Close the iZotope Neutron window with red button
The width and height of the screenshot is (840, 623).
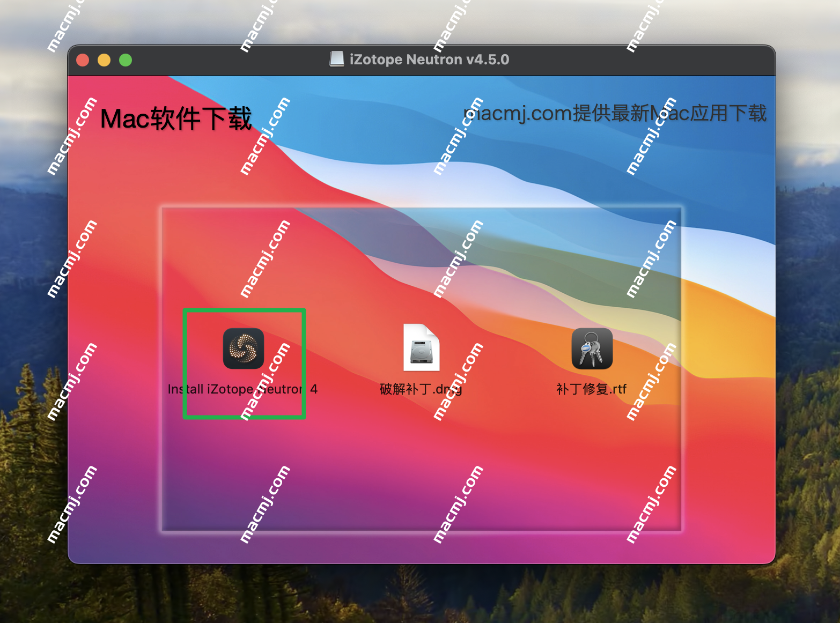point(83,60)
